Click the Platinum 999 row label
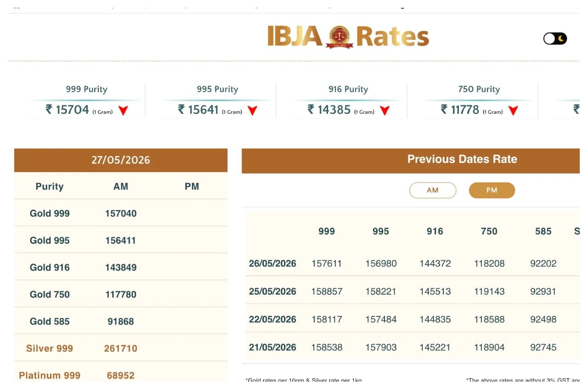The width and height of the screenshot is (588, 390). (50, 375)
